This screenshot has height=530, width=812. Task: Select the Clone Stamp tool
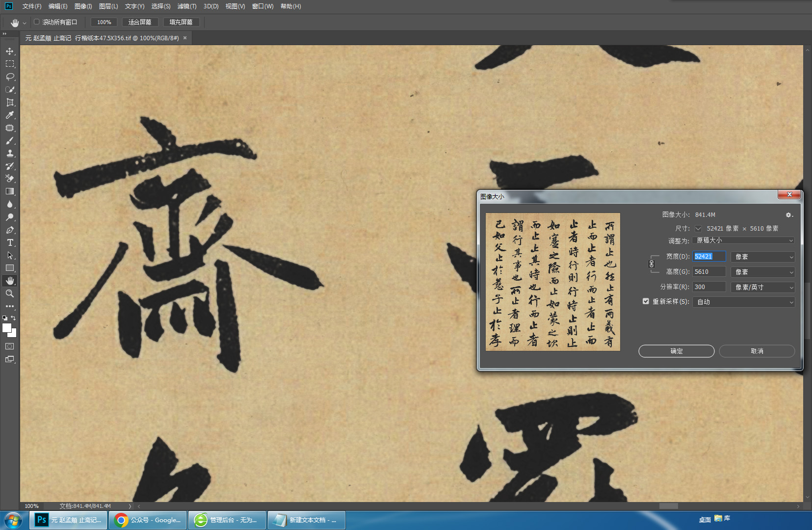click(x=10, y=153)
